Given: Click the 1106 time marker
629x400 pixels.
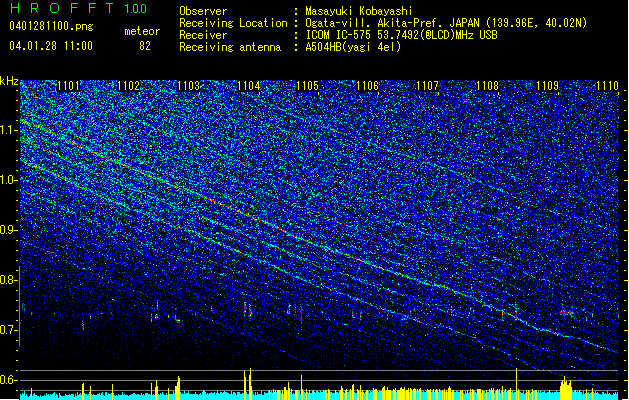Looking at the screenshot, I should click(x=367, y=86).
